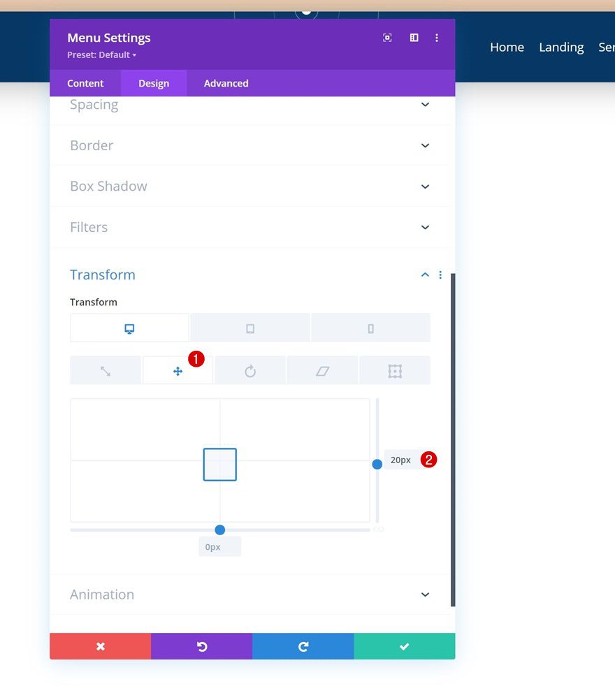Expand the Border section

[250, 145]
